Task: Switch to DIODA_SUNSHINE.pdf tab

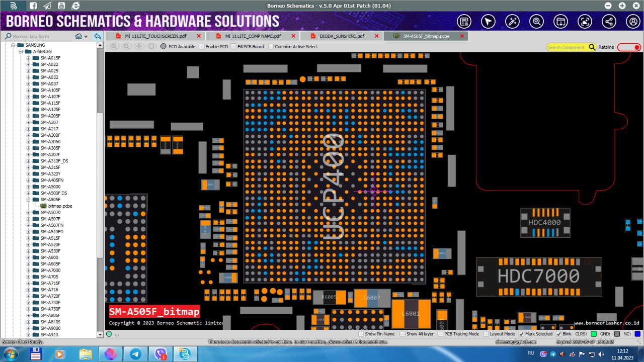Action: click(342, 36)
